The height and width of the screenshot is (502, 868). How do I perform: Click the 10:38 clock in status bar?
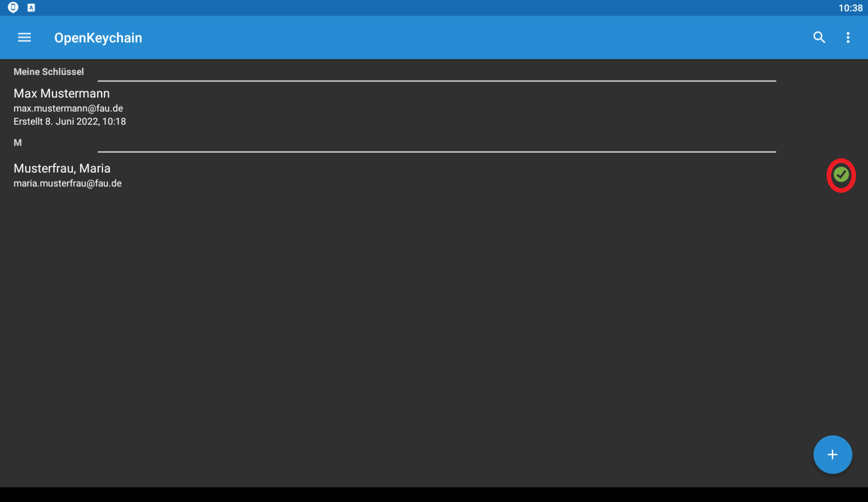(x=850, y=8)
